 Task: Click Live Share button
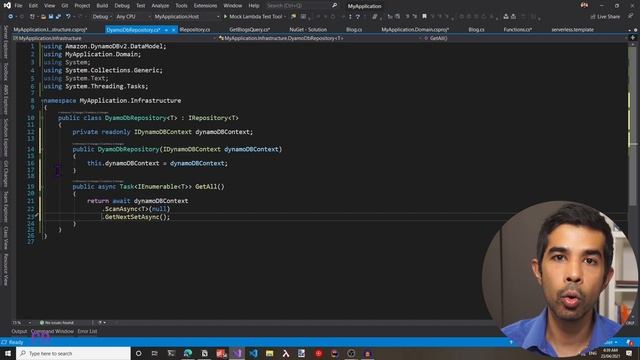click(605, 17)
